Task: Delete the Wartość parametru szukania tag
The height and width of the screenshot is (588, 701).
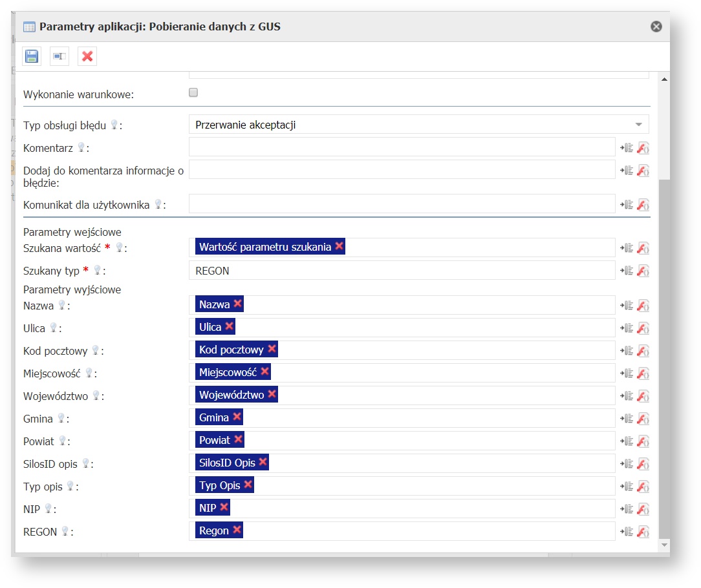Action: (339, 247)
